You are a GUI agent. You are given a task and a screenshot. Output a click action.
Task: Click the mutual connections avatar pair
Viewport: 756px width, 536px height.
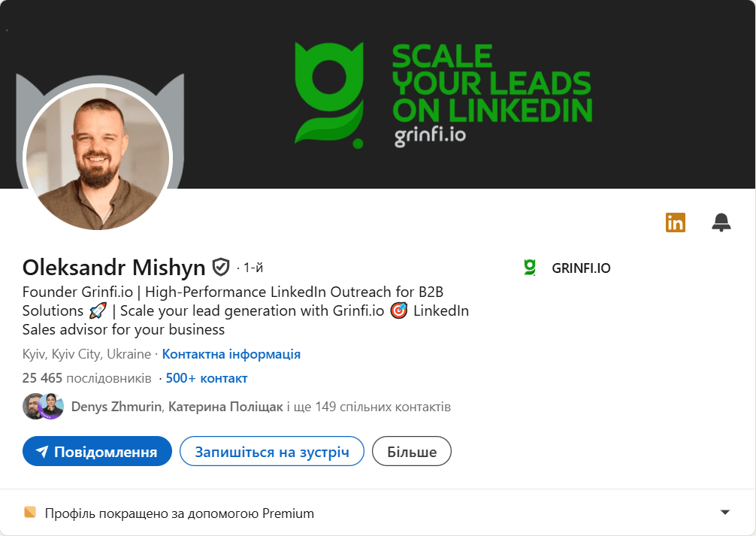[43, 406]
